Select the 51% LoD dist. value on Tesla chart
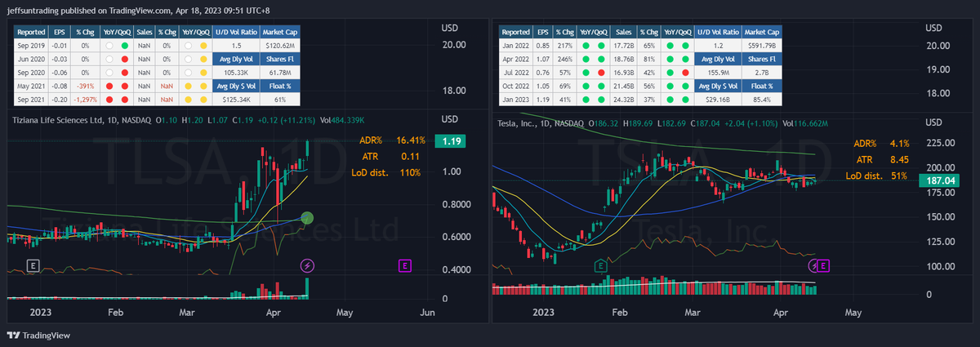 [900, 176]
